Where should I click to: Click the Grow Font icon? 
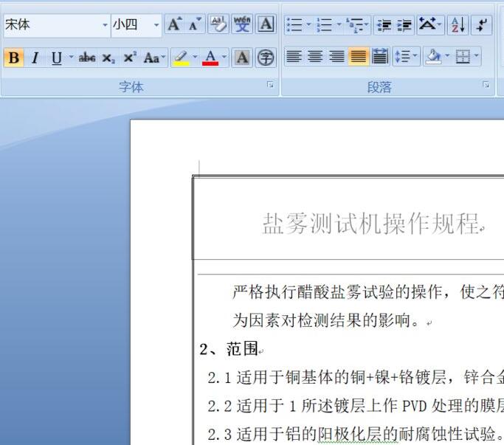[175, 24]
